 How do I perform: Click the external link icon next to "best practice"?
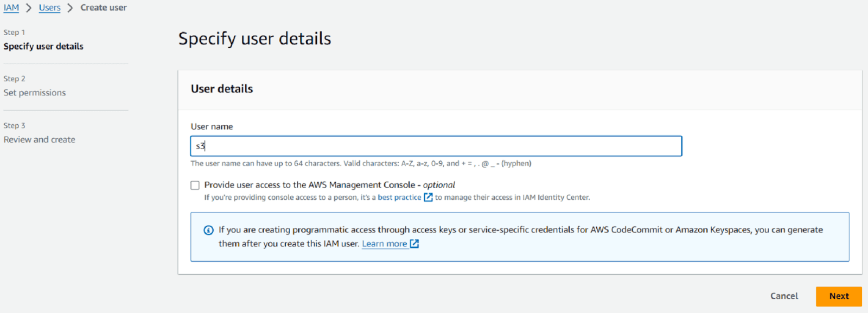point(428,197)
